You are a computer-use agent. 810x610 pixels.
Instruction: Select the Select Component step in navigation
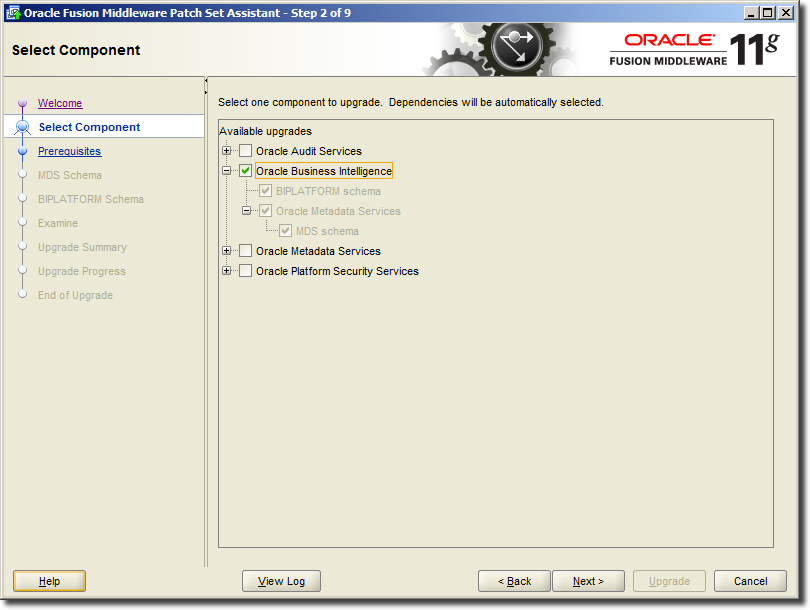89,127
